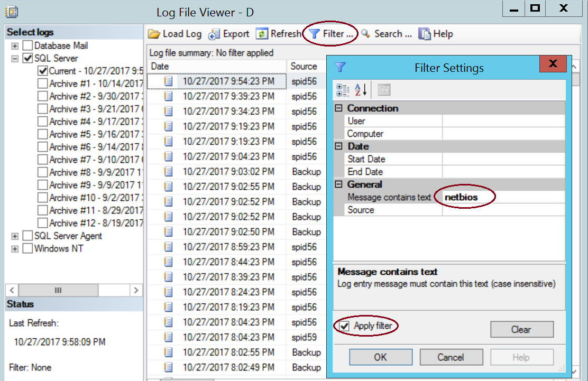Click the Export toolbar icon
Viewport: 588px width, 381px height.
pyautogui.click(x=214, y=34)
